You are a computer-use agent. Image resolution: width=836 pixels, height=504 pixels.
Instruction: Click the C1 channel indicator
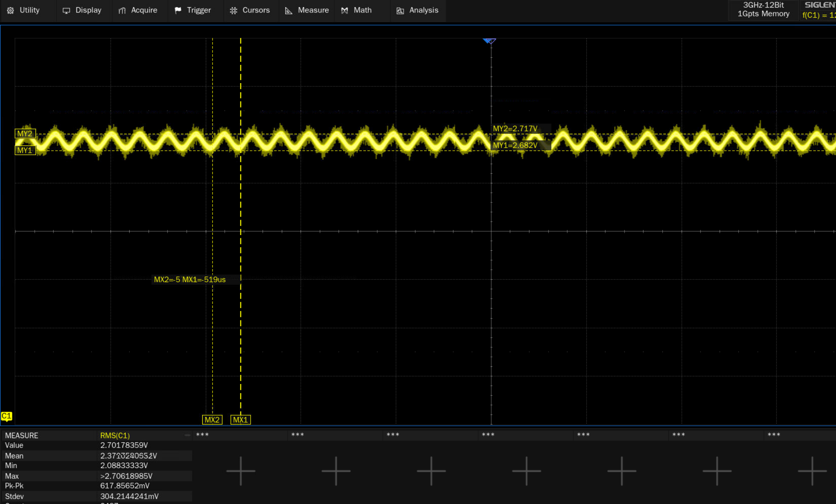pos(7,416)
